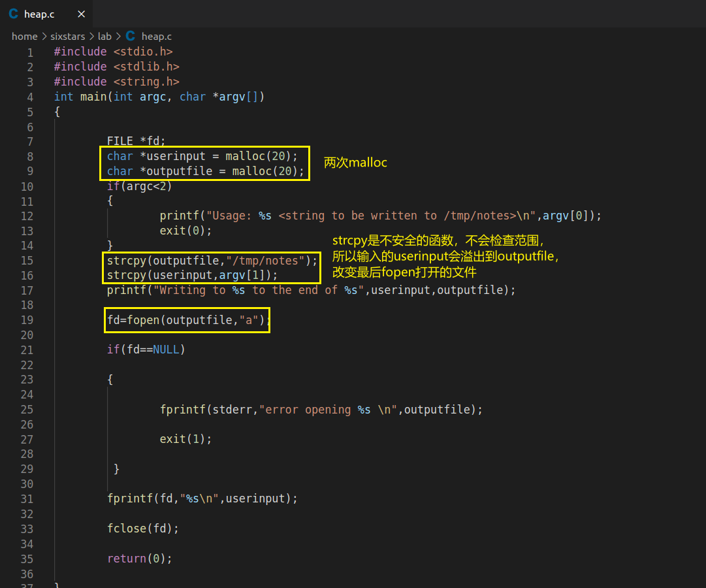
Task: Open the home breadcrumb segment
Action: click(24, 37)
